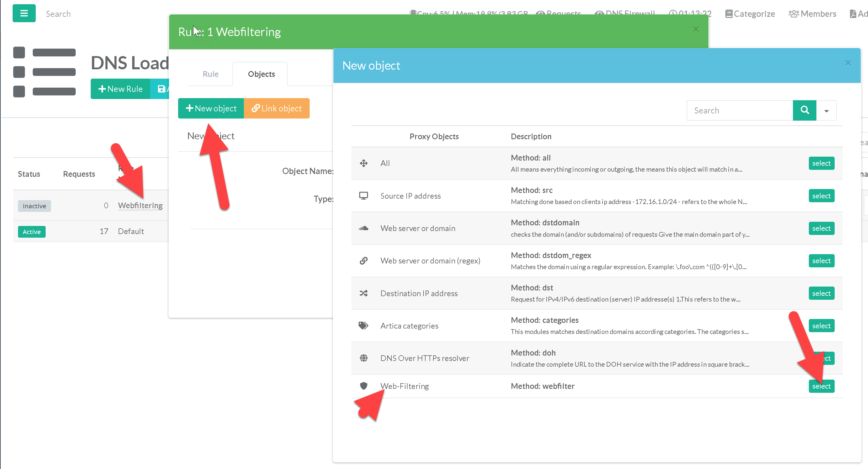Click the Source IP address monitor icon

click(364, 196)
